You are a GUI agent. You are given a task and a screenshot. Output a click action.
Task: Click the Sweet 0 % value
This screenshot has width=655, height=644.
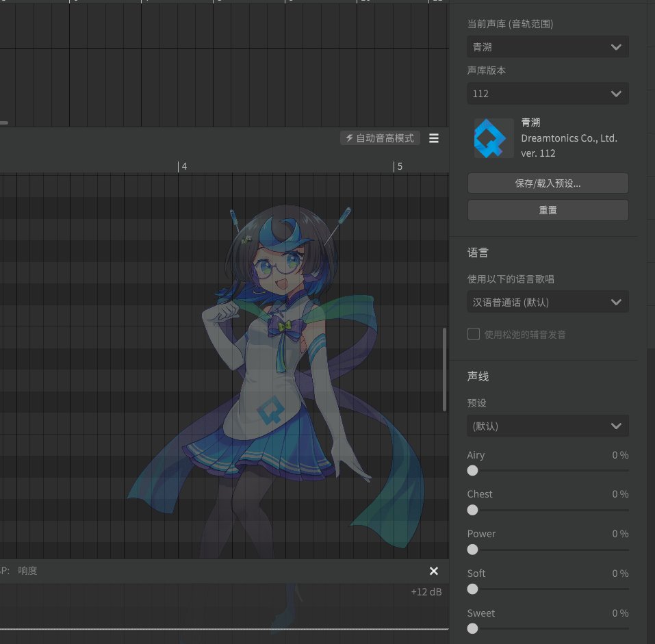620,613
